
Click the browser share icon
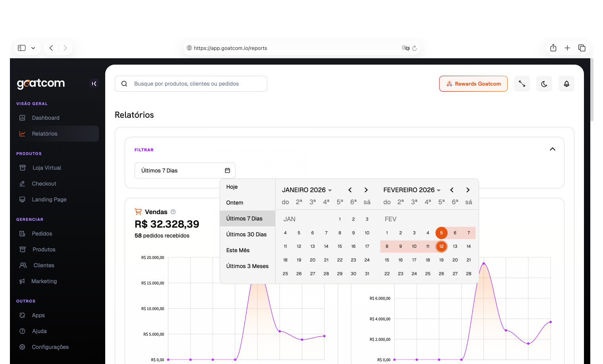tap(553, 48)
